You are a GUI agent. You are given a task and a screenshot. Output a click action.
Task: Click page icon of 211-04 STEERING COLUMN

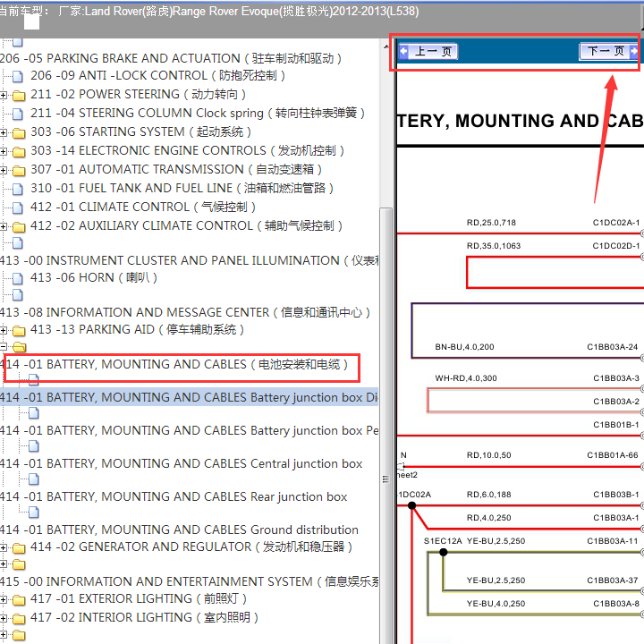click(x=18, y=114)
